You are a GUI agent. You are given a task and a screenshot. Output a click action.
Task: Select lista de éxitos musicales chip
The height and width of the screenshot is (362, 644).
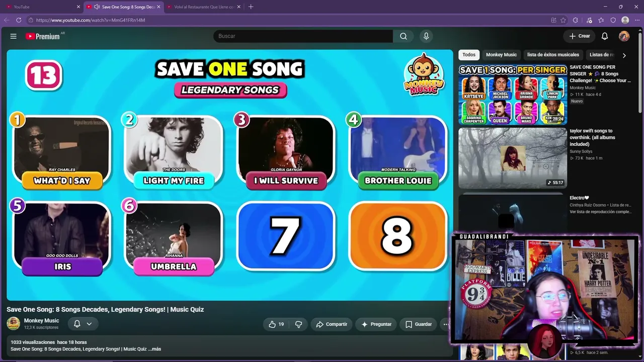pos(553,55)
